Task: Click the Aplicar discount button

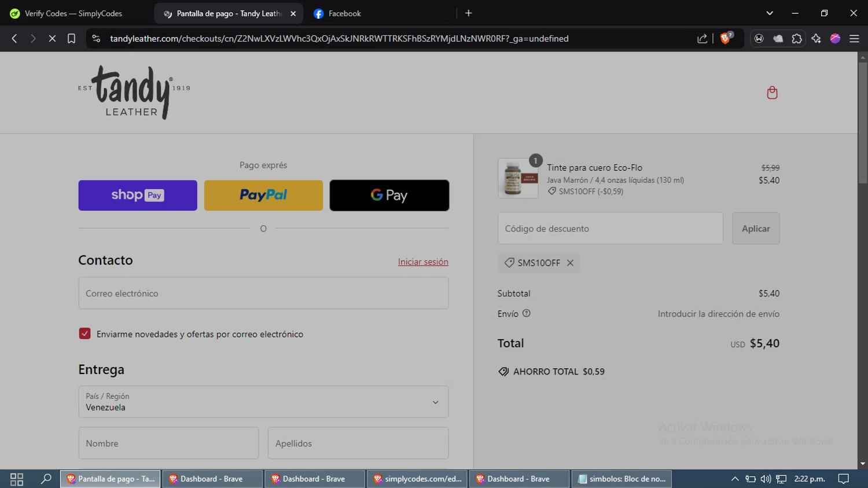Action: (x=756, y=228)
